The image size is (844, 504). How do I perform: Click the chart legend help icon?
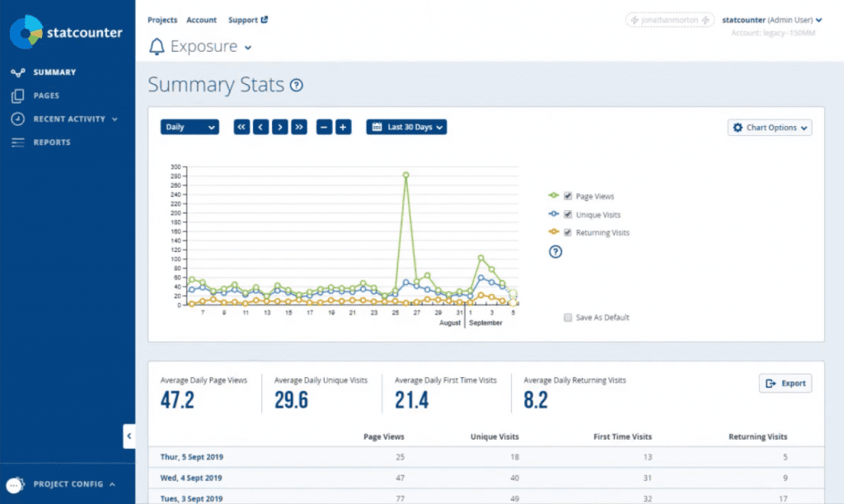coord(556,251)
